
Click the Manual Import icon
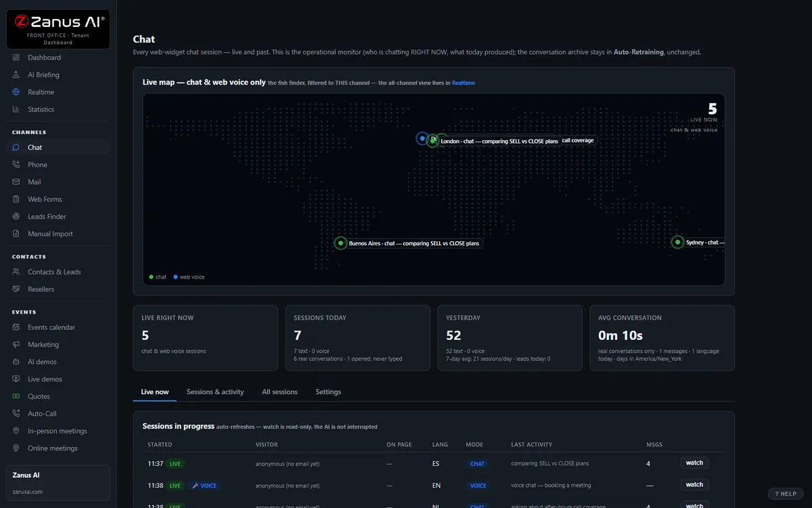tap(16, 234)
